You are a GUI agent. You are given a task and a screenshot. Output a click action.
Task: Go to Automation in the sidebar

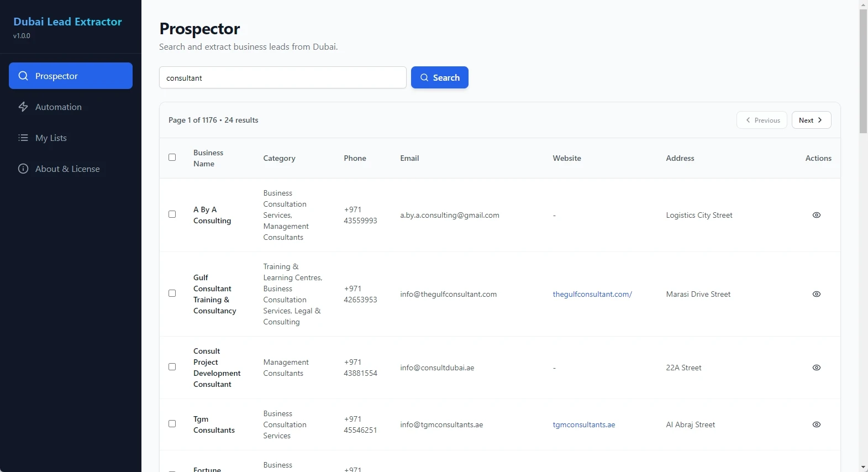point(71,107)
